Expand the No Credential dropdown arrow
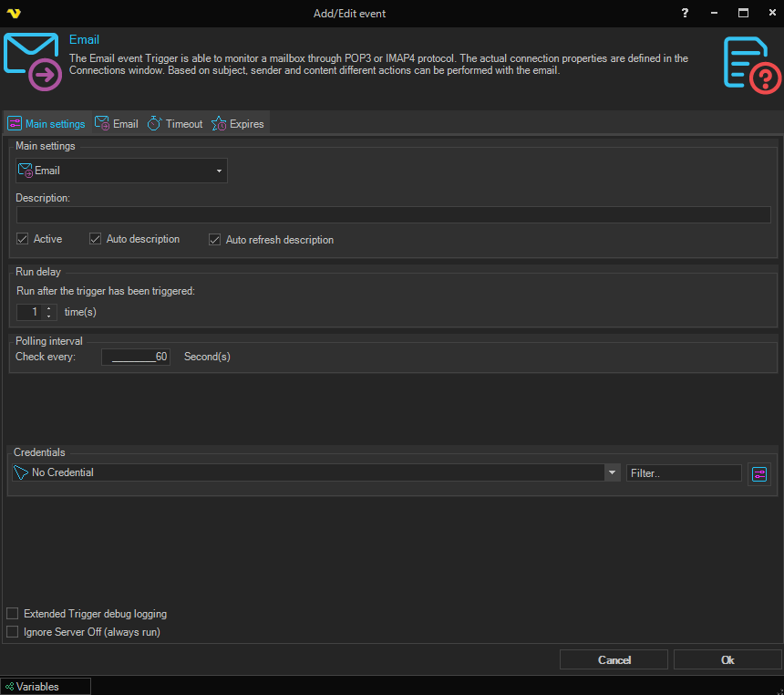 [612, 472]
